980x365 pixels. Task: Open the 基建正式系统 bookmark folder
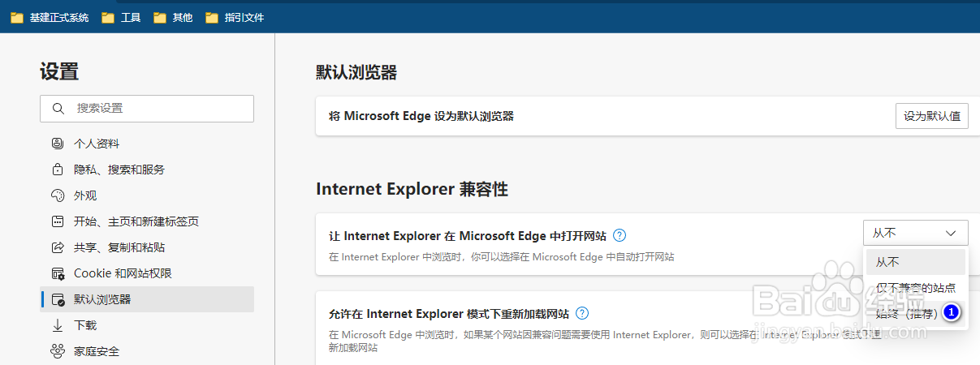(50, 17)
